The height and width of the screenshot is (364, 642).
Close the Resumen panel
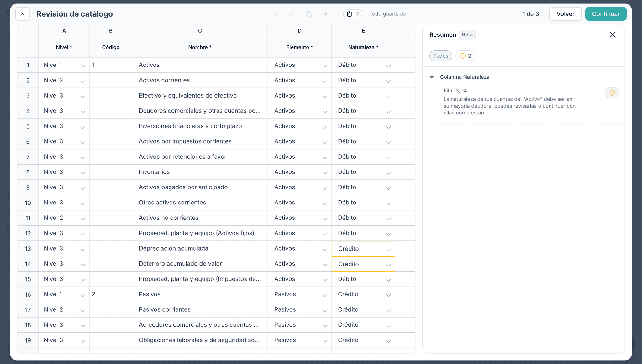coord(613,34)
